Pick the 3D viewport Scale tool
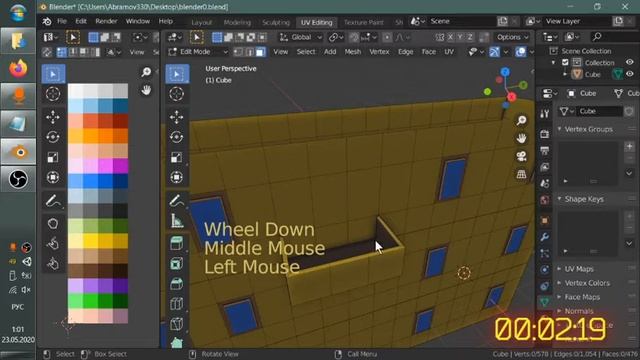 click(177, 157)
